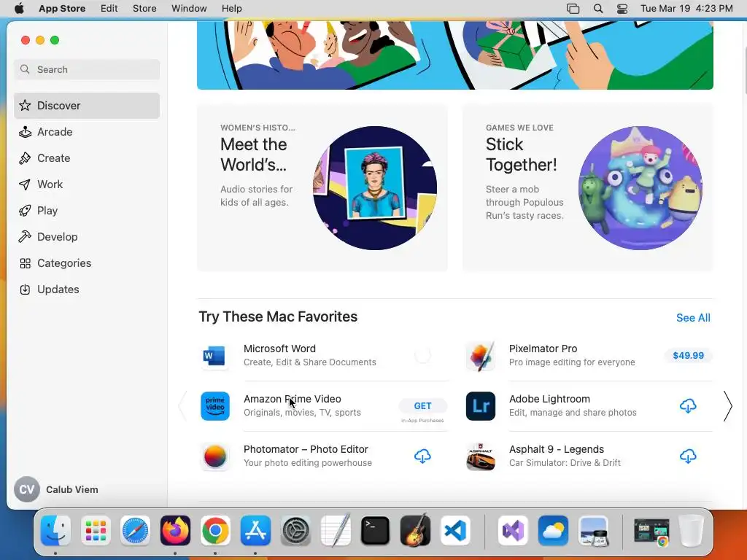Image resolution: width=747 pixels, height=560 pixels.
Task: Launch Google Chrome from the Dock
Action: 215,531
